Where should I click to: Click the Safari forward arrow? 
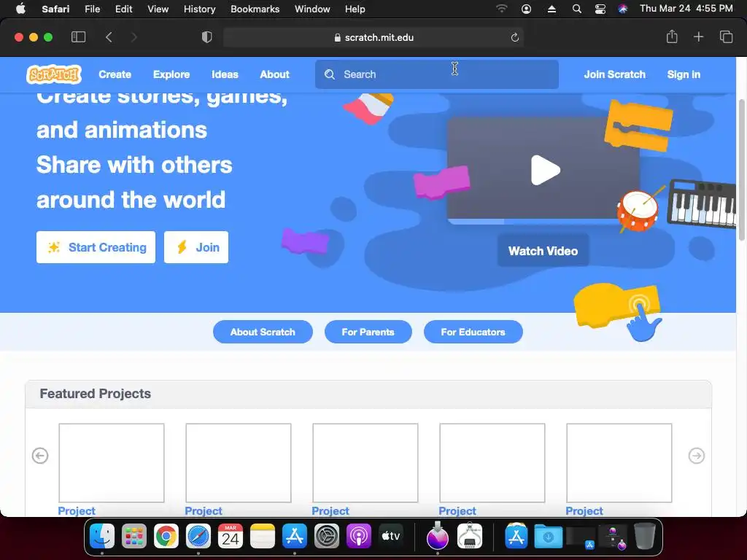click(134, 37)
